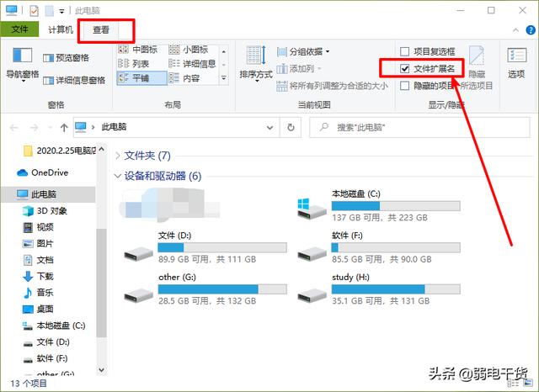Click navigation pane scroll up arrow

point(101,150)
